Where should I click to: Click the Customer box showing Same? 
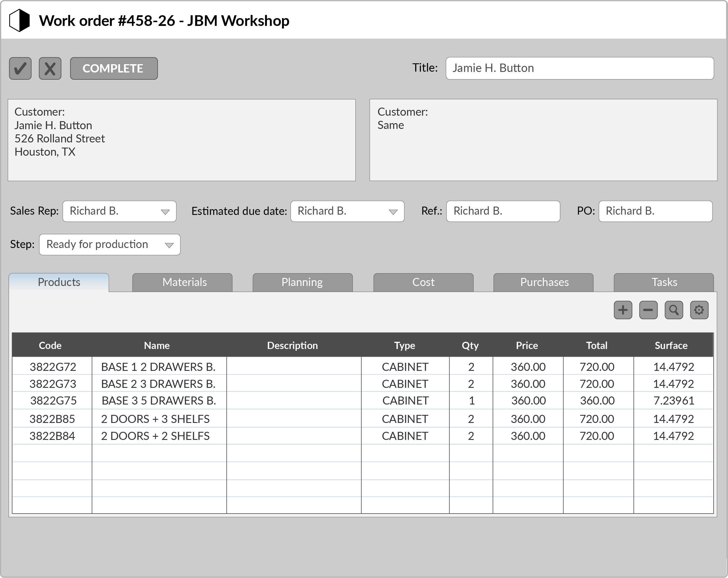[543, 140]
